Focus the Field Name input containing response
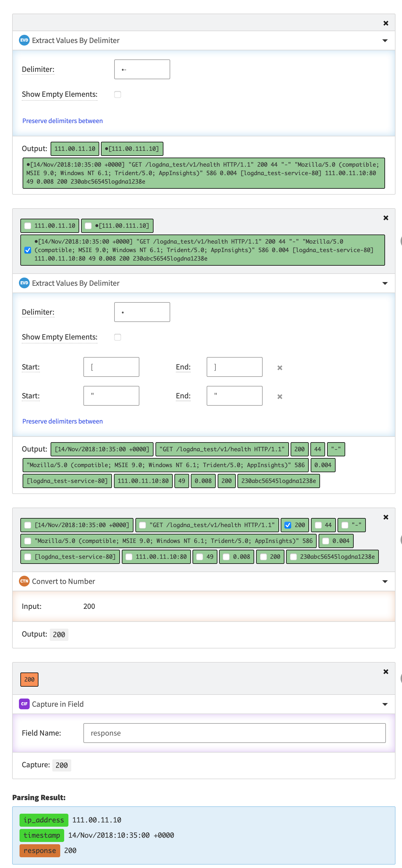 click(x=234, y=733)
